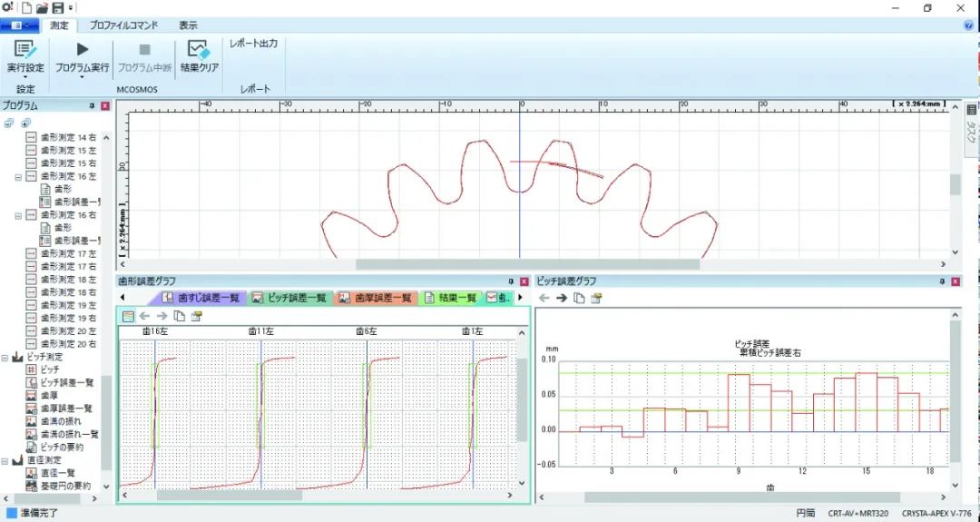Toggle pin on ピッチ誤差グラフ panel
The height and width of the screenshot is (522, 980).
pyautogui.click(x=944, y=282)
